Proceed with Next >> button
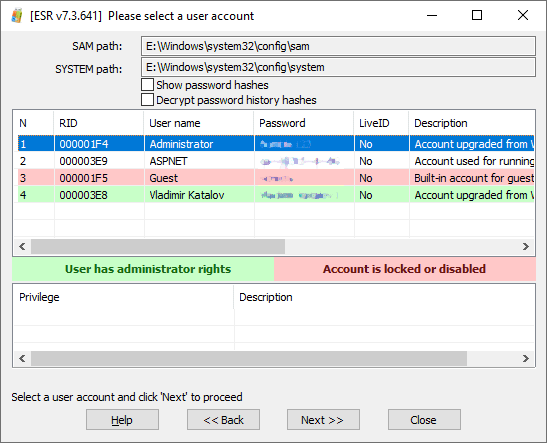 click(323, 420)
